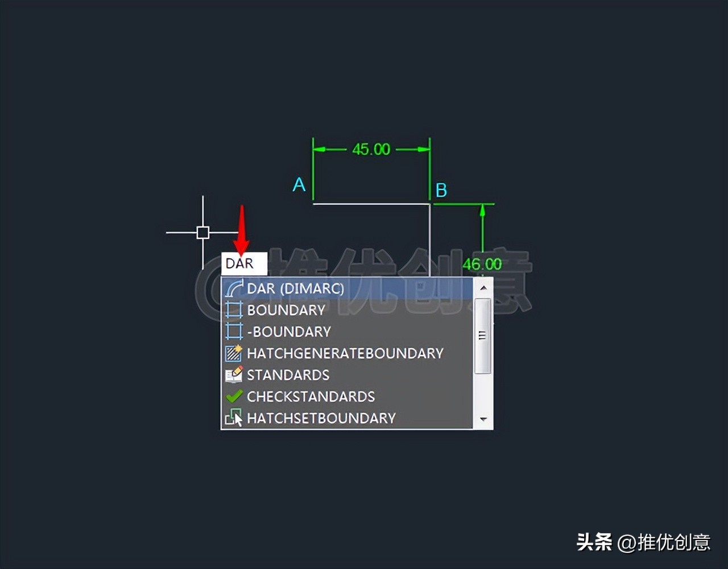Expand more commands via the -BOUNDARY entry
This screenshot has height=569, width=728.
[x=290, y=332]
